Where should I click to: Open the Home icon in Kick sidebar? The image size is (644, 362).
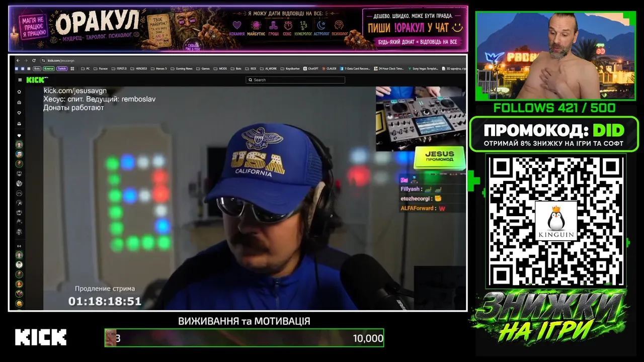20,92
